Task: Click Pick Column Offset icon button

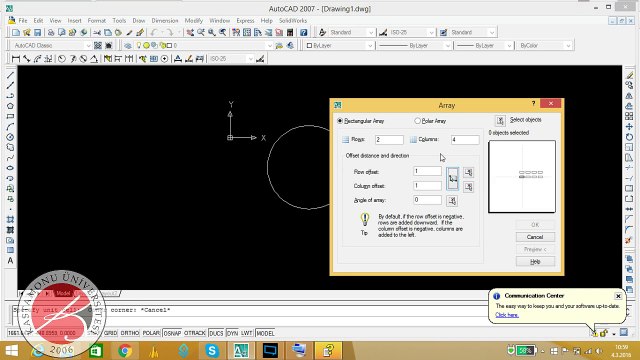Action: pos(469,187)
